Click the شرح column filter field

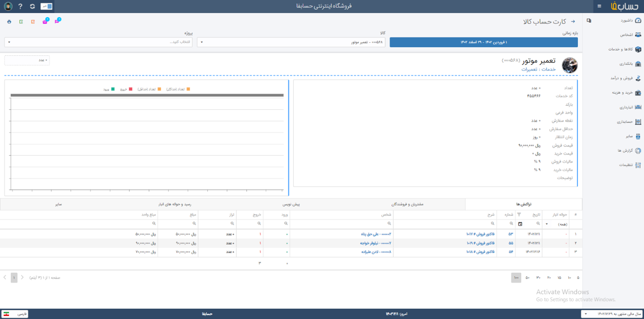[x=445, y=223]
